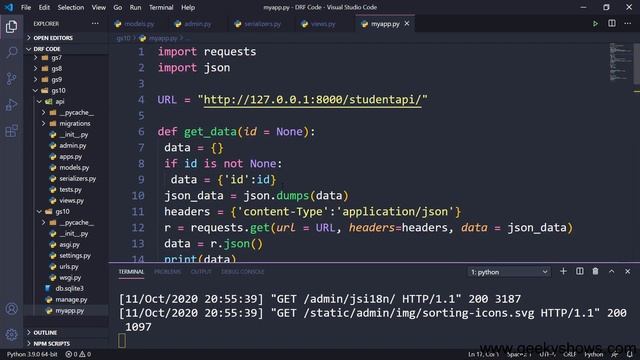This screenshot has width=640, height=360.
Task: Open views.py in the api folder
Action: (x=71, y=200)
